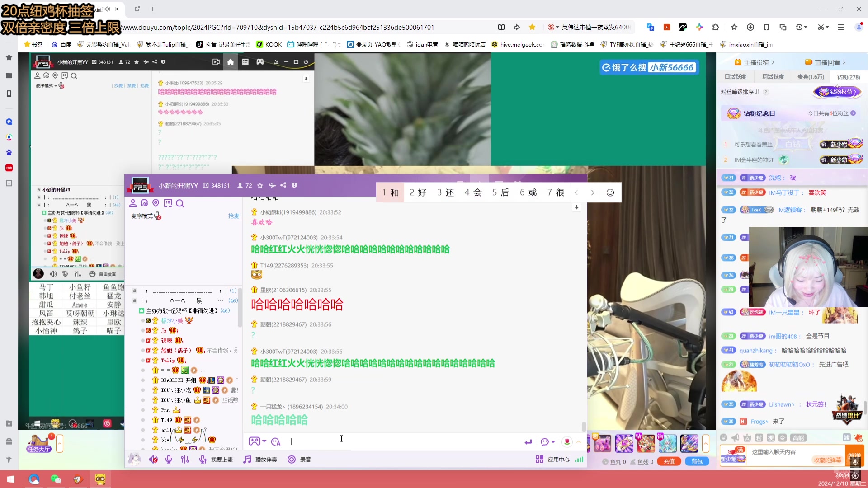Open 主播投稿 link
Screen dimensions: 868x488
(x=754, y=62)
